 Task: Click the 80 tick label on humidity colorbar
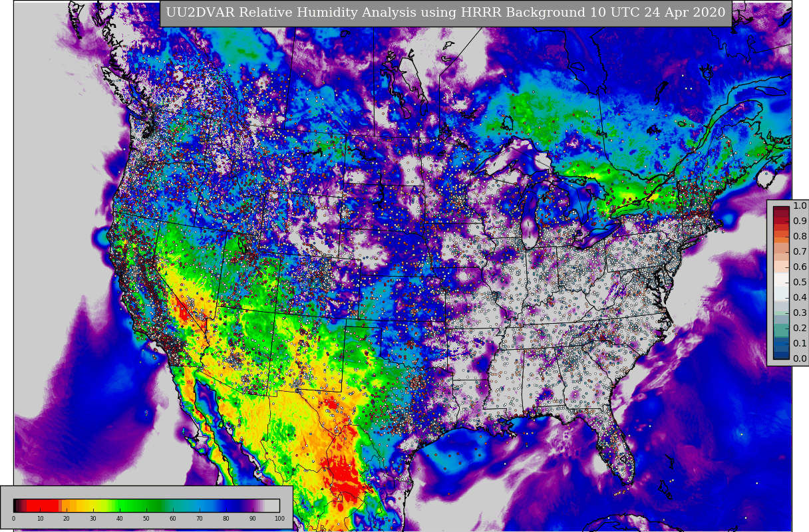[x=226, y=519]
